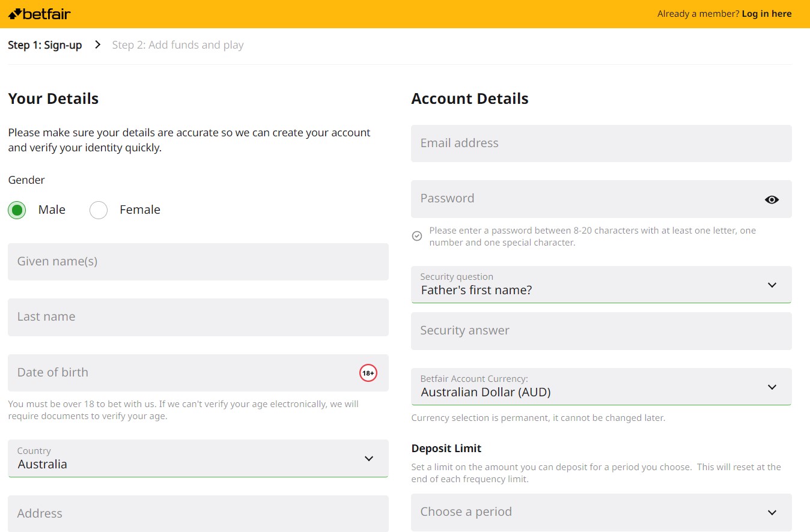Click Step 2: Add funds and play
810x532 pixels.
178,45
